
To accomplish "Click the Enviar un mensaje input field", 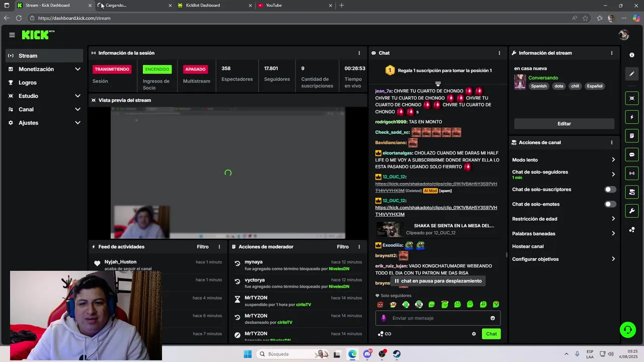I will pos(438,318).
